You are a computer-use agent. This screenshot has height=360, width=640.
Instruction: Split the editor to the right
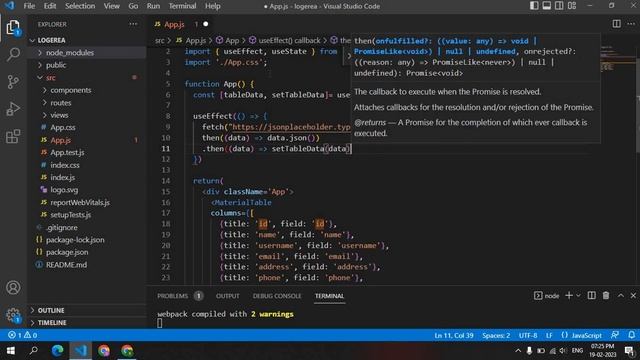[617, 24]
